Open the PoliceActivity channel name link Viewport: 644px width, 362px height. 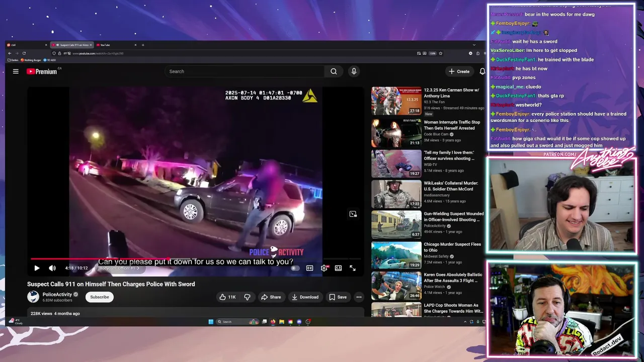[57, 294]
